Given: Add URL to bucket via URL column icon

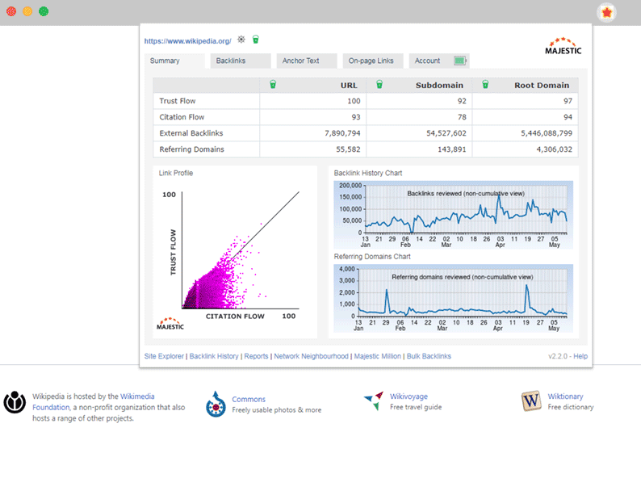Looking at the screenshot, I should pyautogui.click(x=273, y=84).
